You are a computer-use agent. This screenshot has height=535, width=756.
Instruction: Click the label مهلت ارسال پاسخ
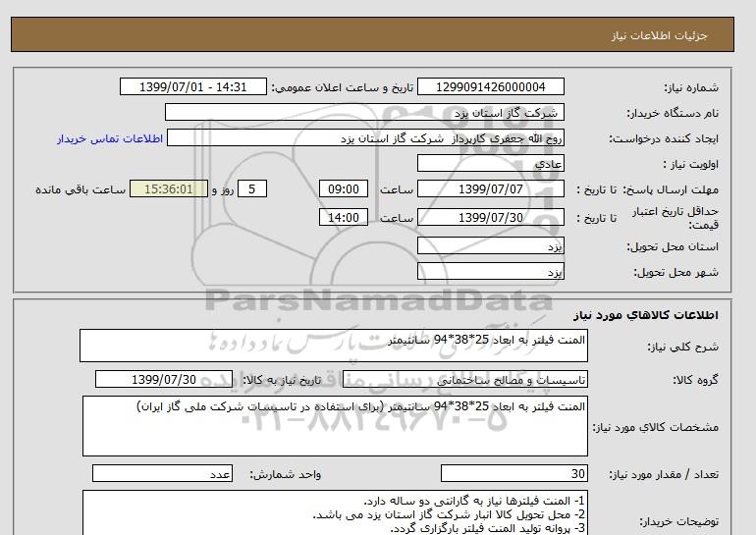671,189
